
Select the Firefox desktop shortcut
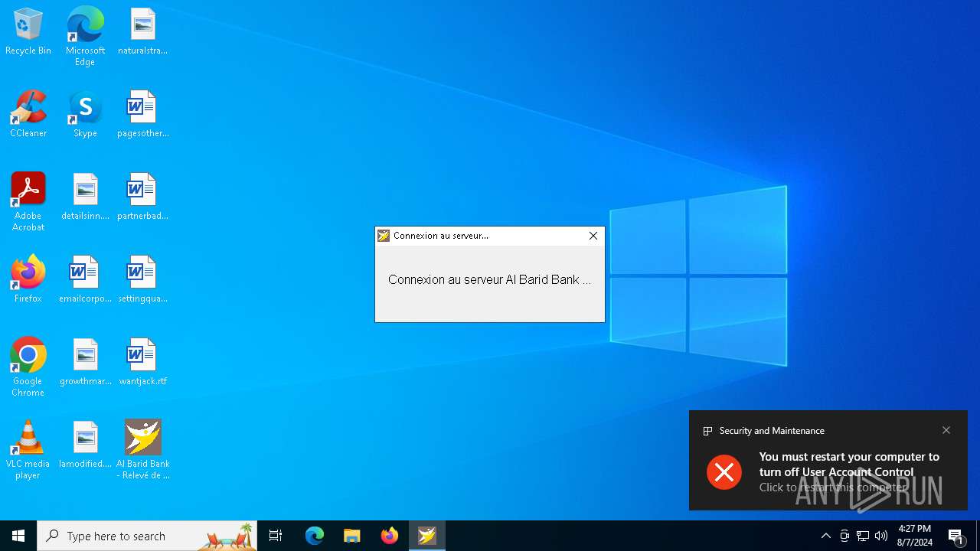(x=28, y=279)
